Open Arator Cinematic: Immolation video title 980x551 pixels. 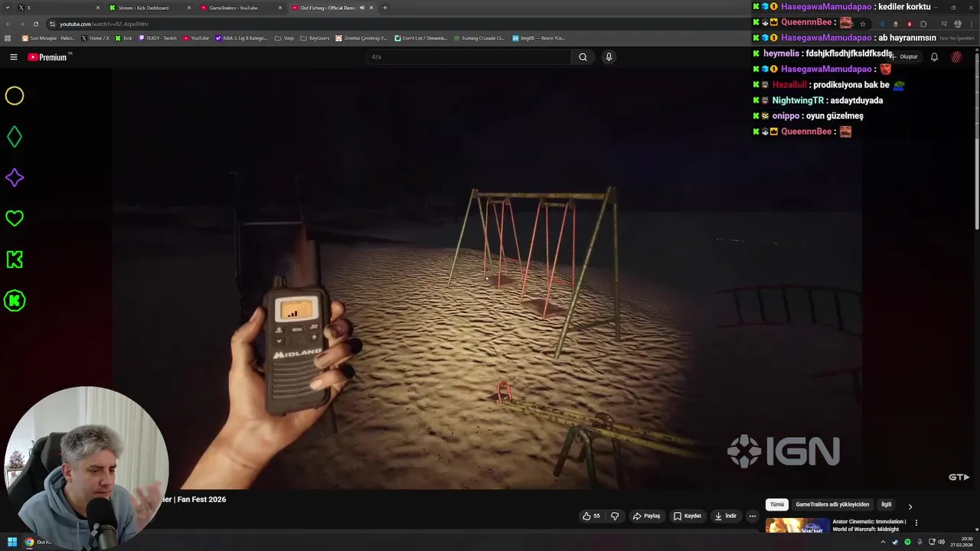[x=869, y=525]
